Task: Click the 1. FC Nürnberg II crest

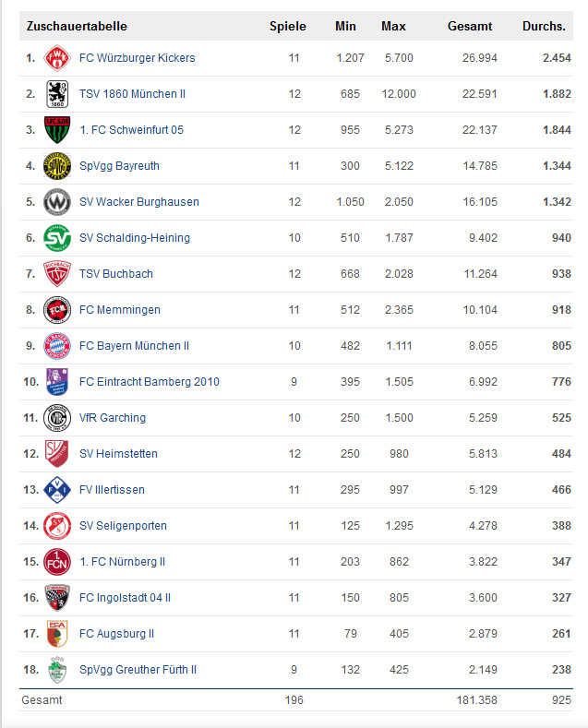Action: pyautogui.click(x=57, y=562)
